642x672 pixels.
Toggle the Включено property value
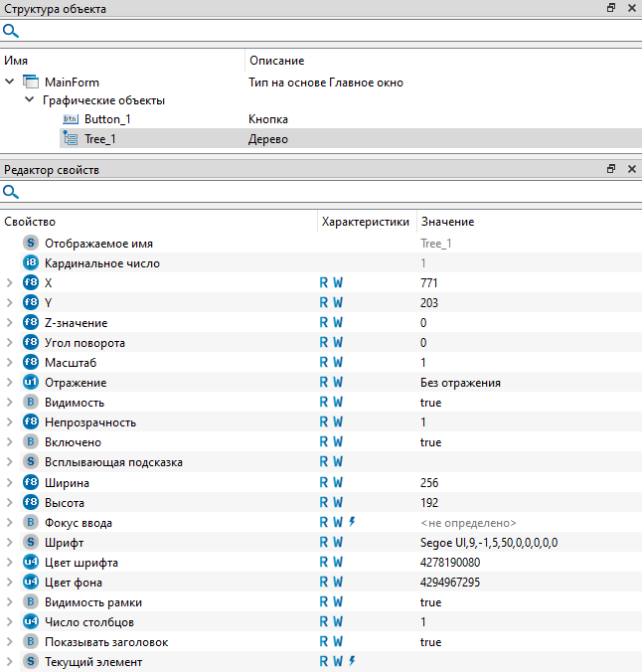[x=431, y=442]
